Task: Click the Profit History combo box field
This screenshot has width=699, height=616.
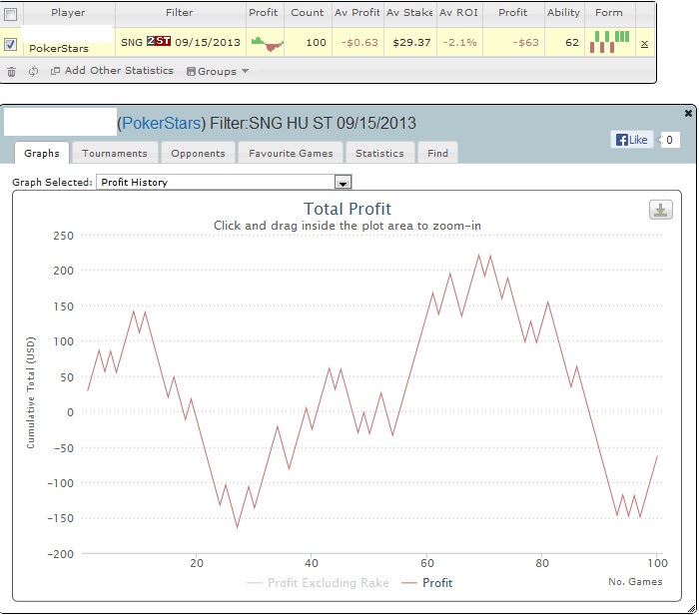Action: 224,182
